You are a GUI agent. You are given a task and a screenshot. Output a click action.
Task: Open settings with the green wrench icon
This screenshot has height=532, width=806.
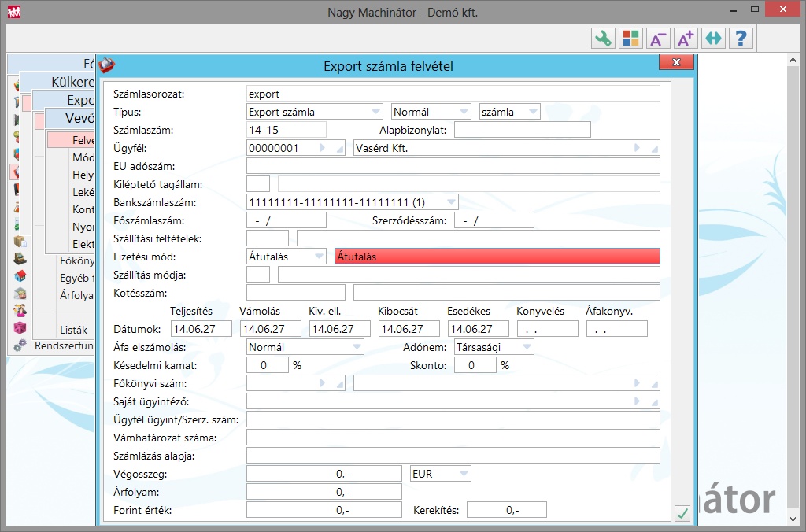coord(603,39)
